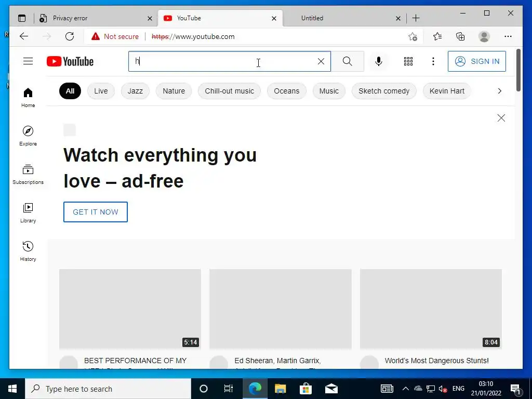Click GET IT NOW button
532x399 pixels.
96,212
